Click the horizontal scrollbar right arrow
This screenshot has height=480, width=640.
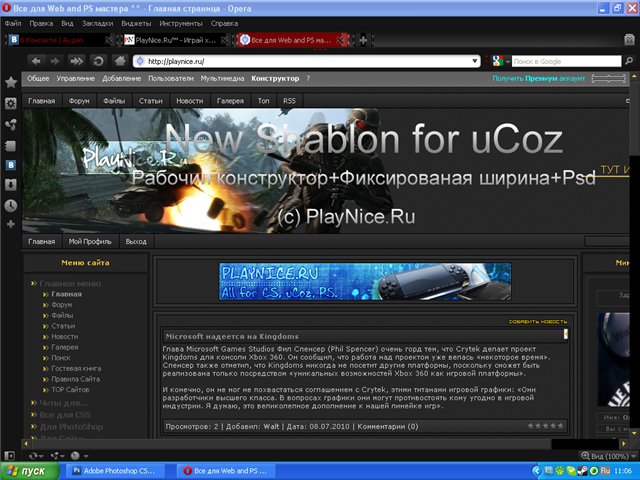[x=623, y=443]
